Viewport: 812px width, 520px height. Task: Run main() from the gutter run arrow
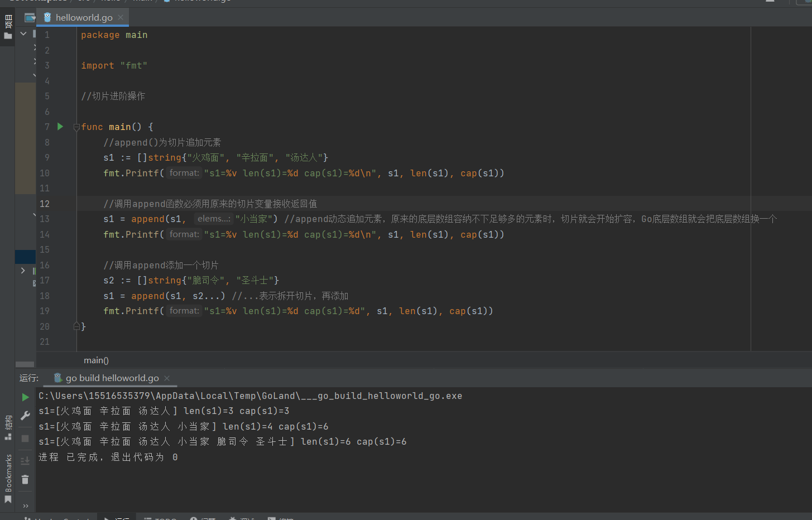click(x=60, y=127)
